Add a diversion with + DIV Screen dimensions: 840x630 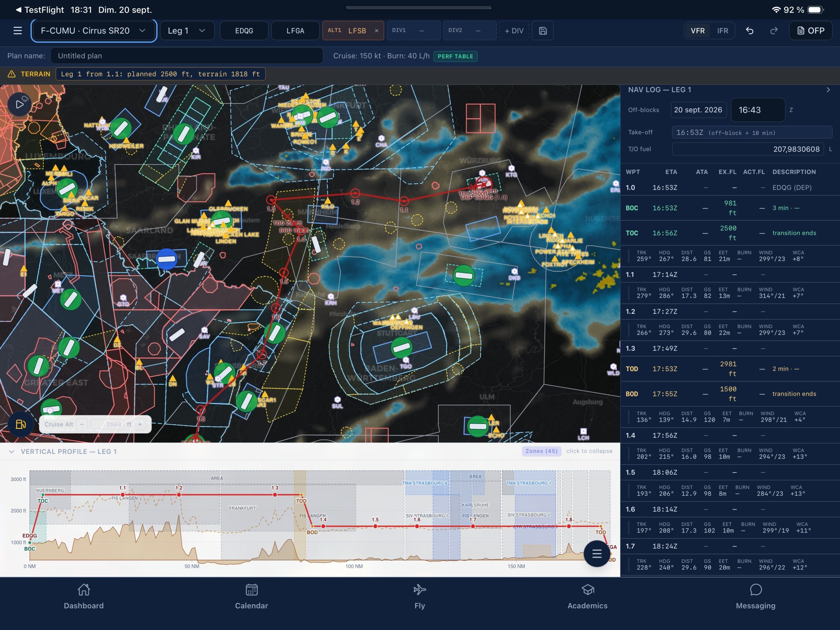[514, 31]
